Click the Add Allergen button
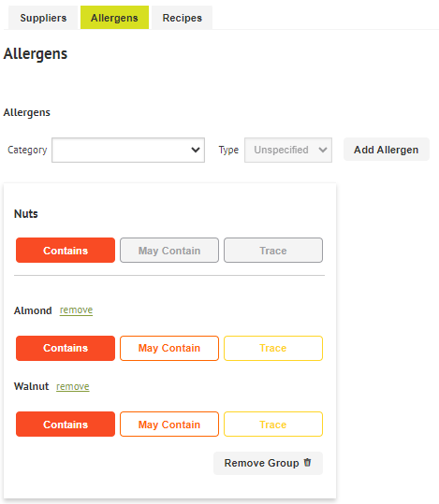Viewport: 439px width, 504px height. [387, 150]
